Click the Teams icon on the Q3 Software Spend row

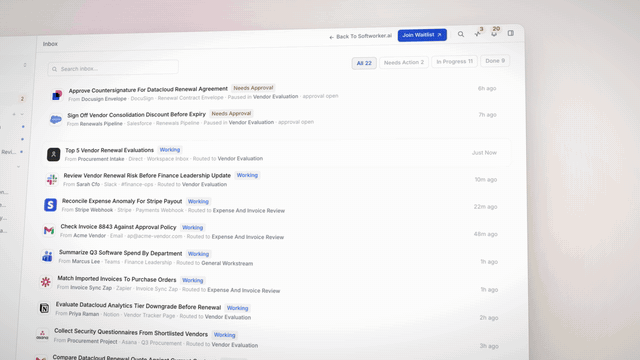coord(47,256)
